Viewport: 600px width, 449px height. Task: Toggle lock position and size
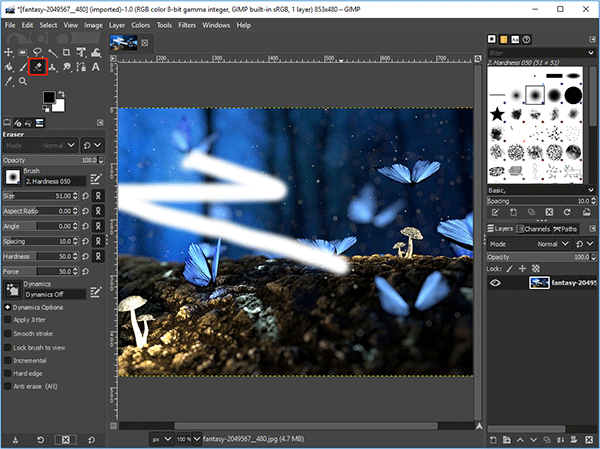(522, 269)
